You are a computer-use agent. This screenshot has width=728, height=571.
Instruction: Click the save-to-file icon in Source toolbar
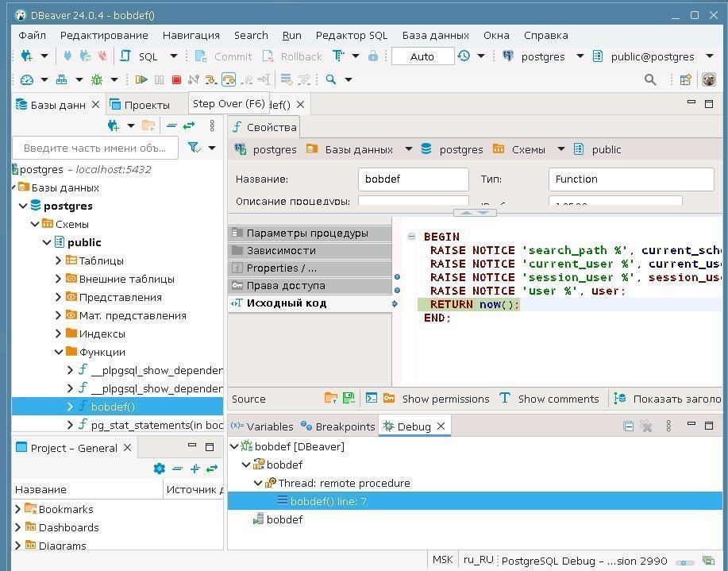coord(349,399)
